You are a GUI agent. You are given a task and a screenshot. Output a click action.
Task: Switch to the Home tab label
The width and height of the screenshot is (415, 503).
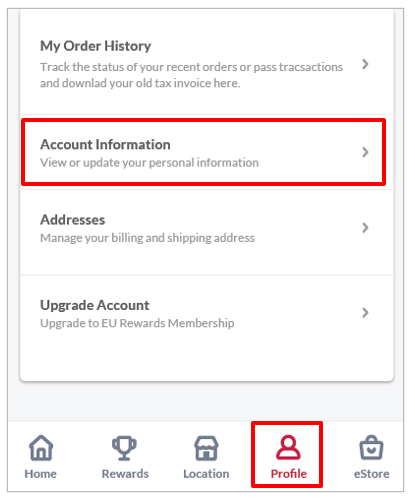(41, 474)
